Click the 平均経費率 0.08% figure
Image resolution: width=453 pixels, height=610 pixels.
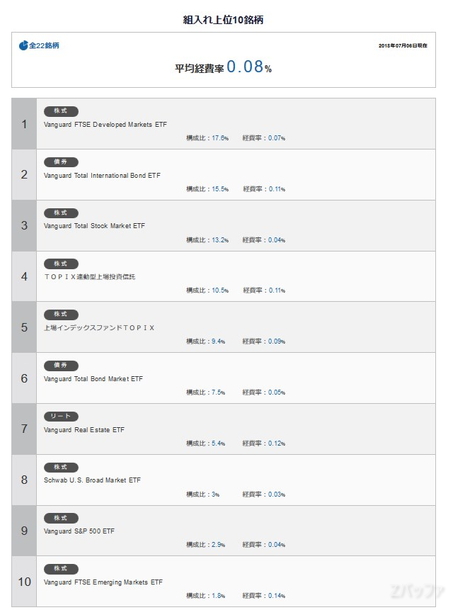[223, 67]
